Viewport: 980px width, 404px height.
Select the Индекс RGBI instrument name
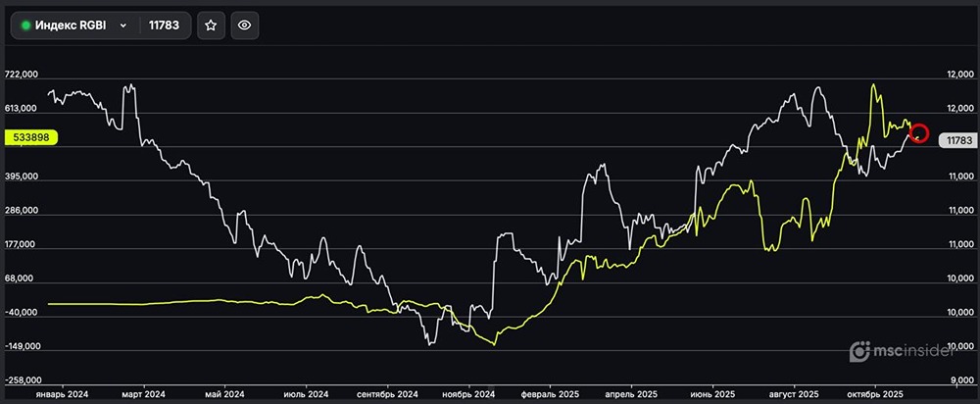(x=71, y=26)
